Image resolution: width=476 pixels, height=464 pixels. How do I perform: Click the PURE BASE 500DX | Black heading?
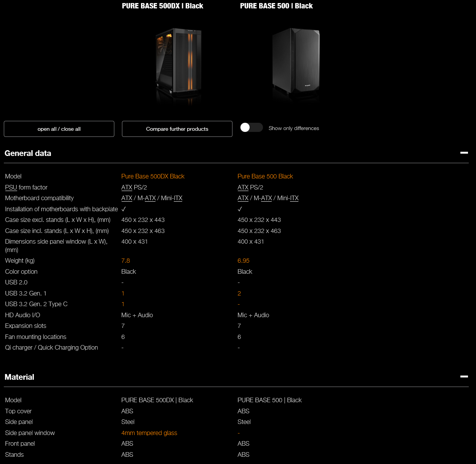(x=162, y=6)
